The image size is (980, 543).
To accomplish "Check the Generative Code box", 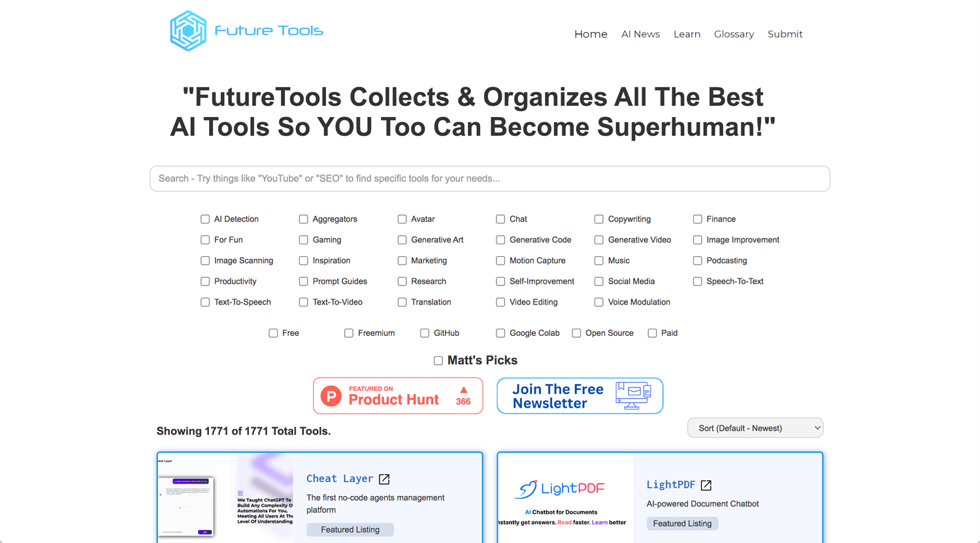I will [x=500, y=240].
